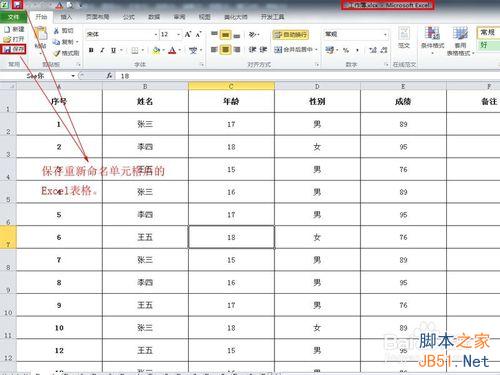Click the 剪切 (Cut) scissors icon
Viewport: 500px width, 375px height.
click(x=57, y=31)
